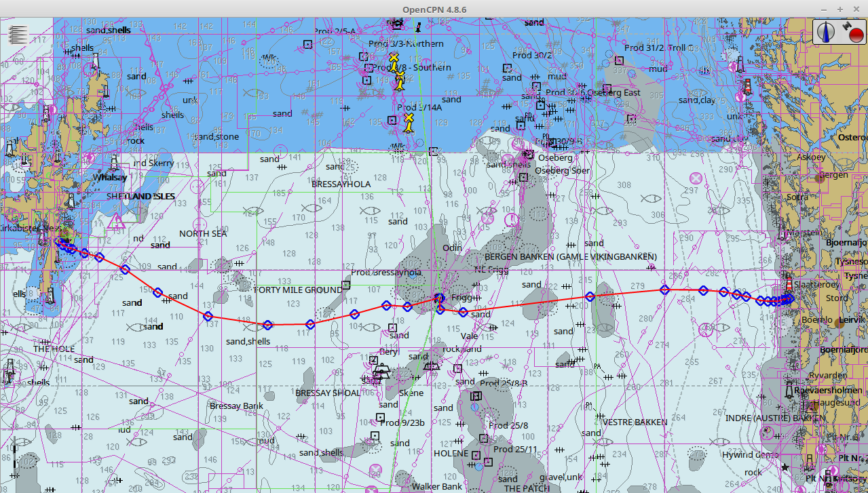Click the VESTRE BAKKEN label
Screen dimensions: 868x493
pyautogui.click(x=635, y=422)
